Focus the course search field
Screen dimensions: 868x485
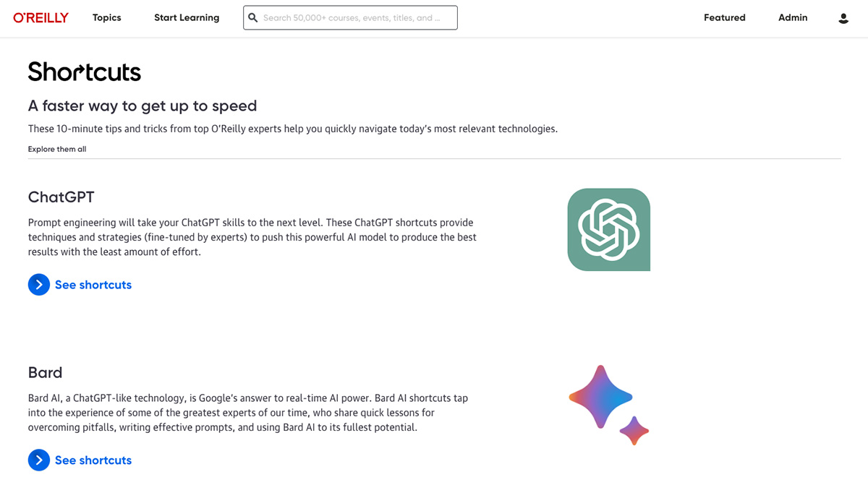(351, 18)
